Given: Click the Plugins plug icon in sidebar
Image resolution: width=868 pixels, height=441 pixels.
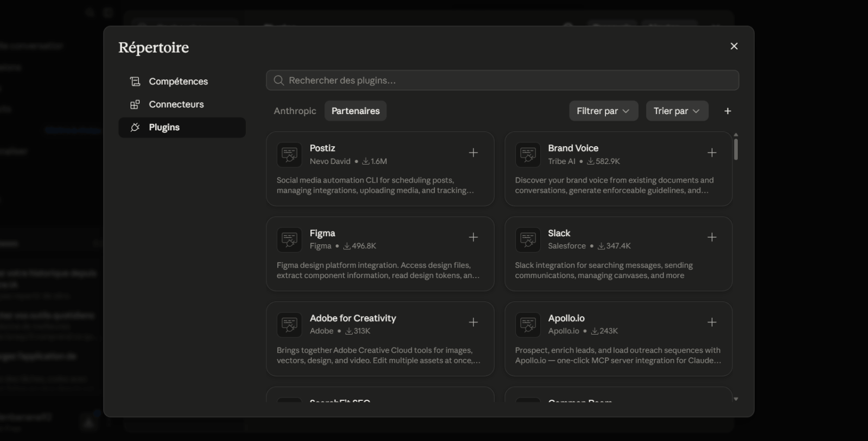Looking at the screenshot, I should [135, 127].
